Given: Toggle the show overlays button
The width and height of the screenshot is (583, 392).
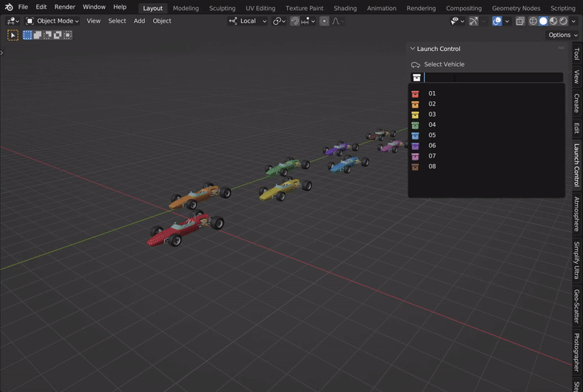Looking at the screenshot, I should tap(497, 21).
